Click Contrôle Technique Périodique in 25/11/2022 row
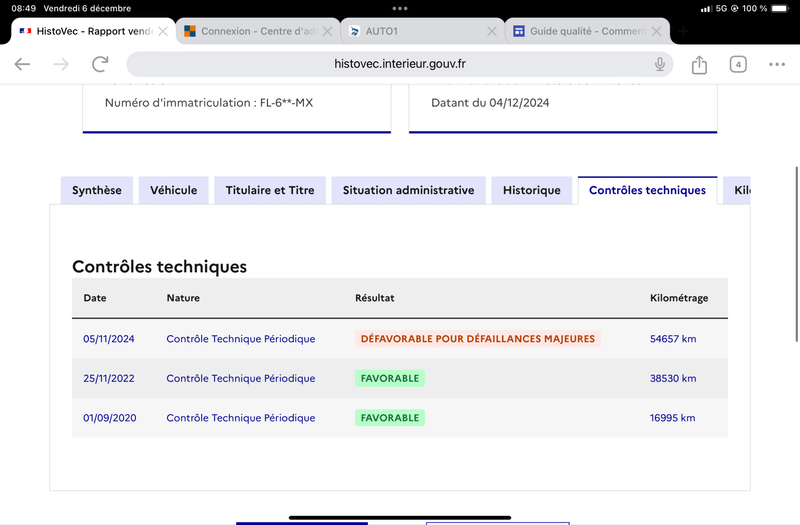Screen dimensions: 800x525 (x=241, y=379)
